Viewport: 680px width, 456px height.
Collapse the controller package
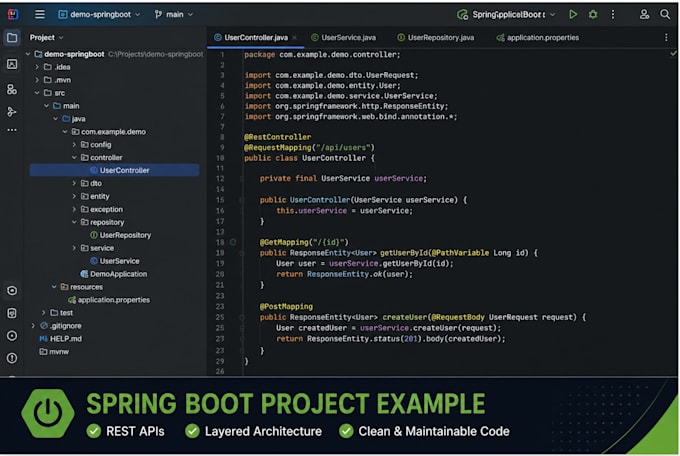point(74,157)
